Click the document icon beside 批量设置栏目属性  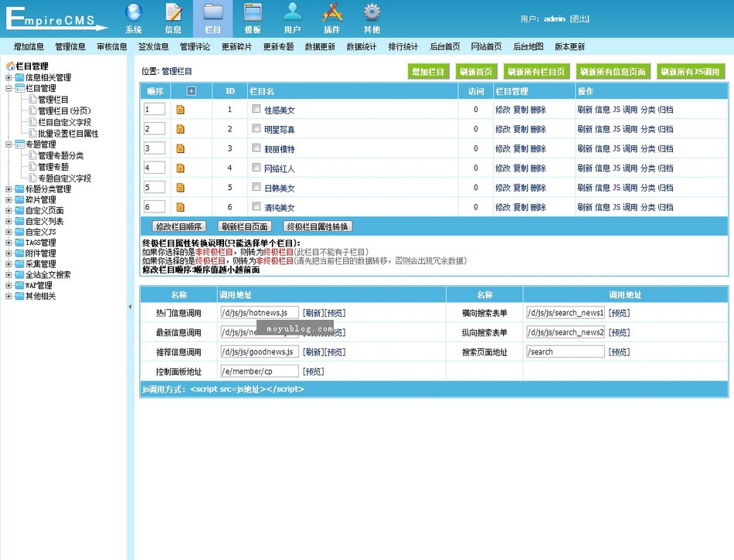pyautogui.click(x=32, y=134)
